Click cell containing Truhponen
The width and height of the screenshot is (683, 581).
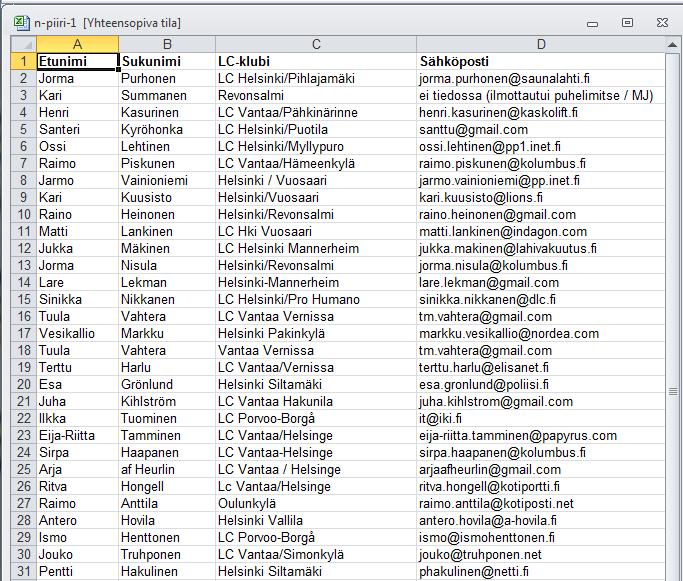167,554
